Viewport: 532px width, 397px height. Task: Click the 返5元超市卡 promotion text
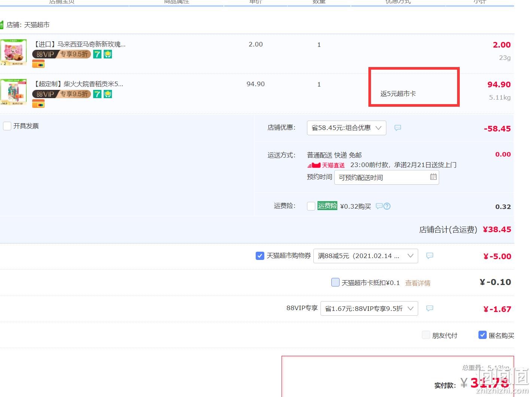pyautogui.click(x=398, y=94)
